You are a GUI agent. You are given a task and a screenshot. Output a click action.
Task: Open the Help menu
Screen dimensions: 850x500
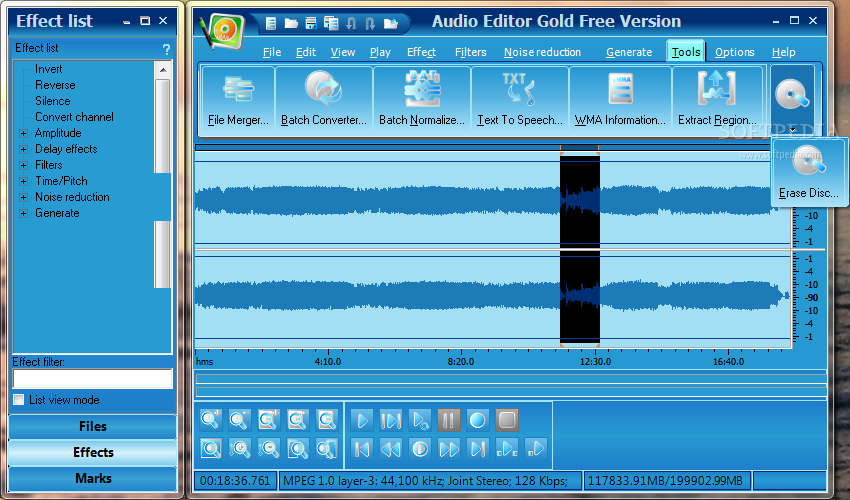click(783, 52)
